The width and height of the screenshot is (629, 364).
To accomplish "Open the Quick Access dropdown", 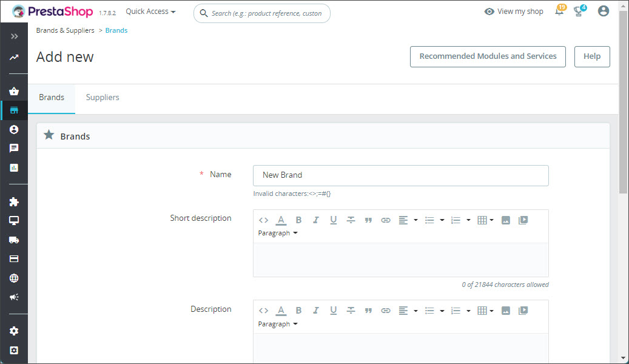I will point(151,12).
